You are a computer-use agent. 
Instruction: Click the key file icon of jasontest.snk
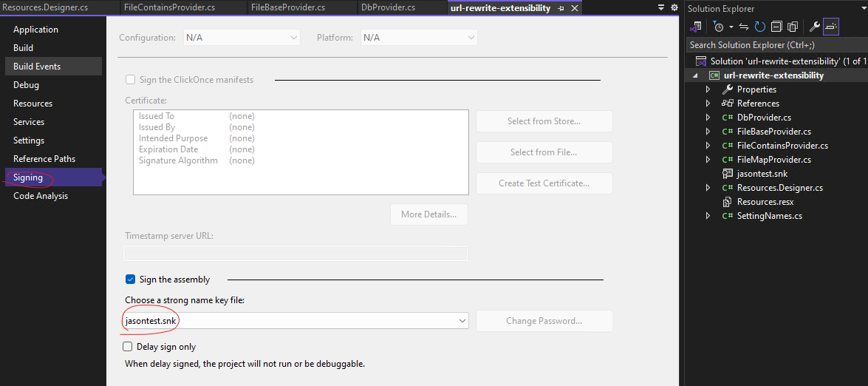coord(728,174)
